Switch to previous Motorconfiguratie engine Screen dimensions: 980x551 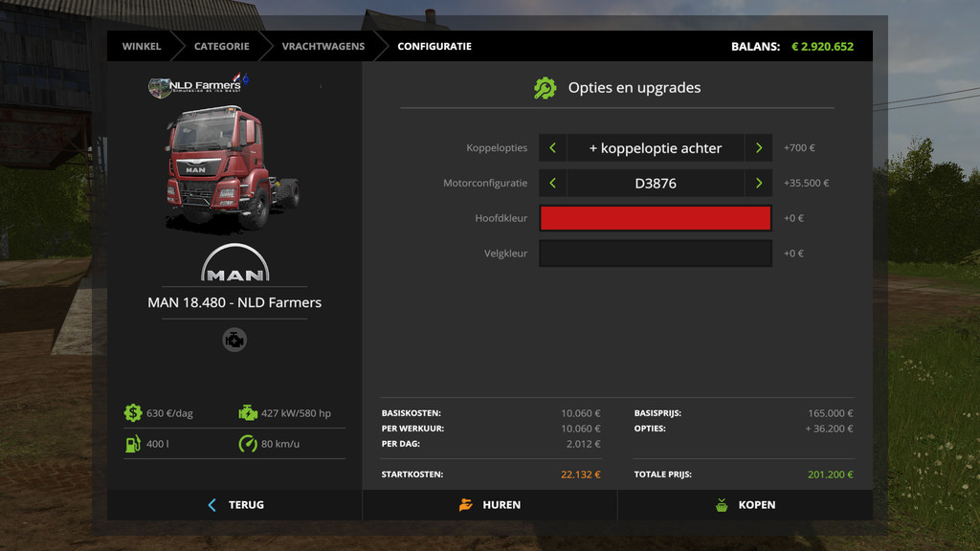click(x=552, y=183)
